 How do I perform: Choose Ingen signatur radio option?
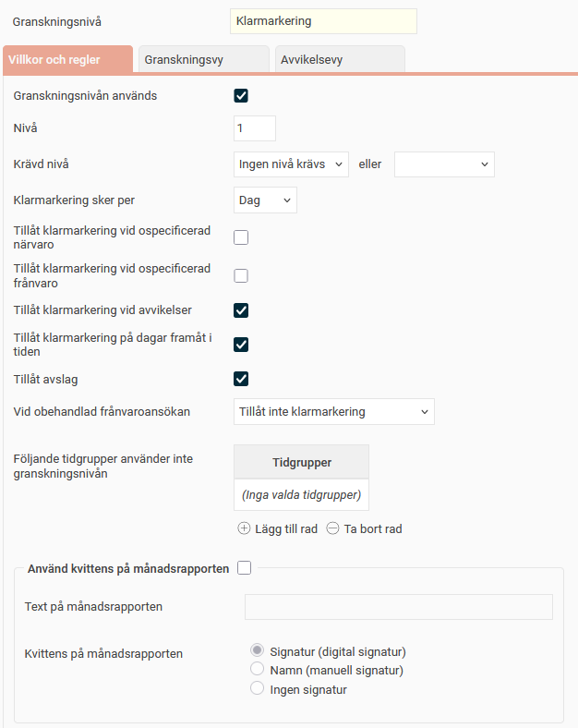pyautogui.click(x=258, y=688)
